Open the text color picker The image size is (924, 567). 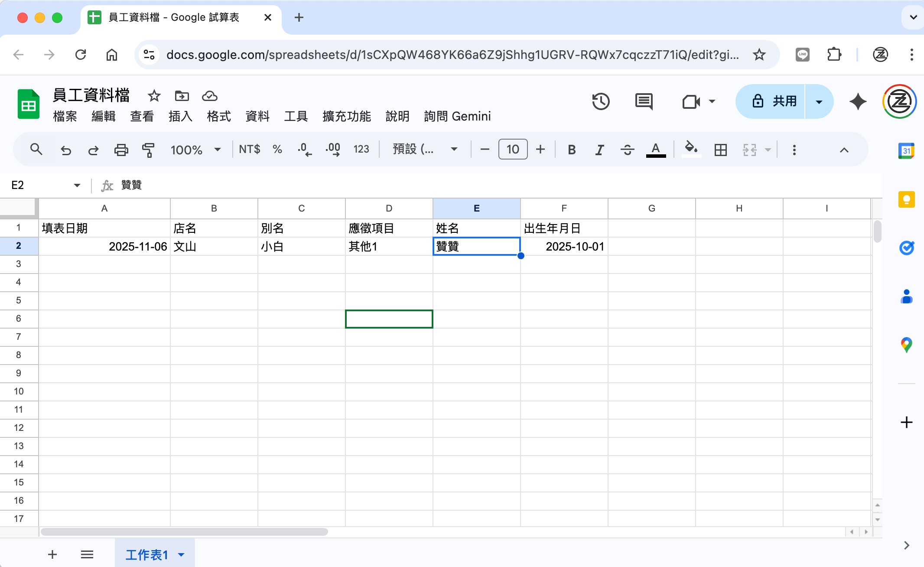(655, 150)
